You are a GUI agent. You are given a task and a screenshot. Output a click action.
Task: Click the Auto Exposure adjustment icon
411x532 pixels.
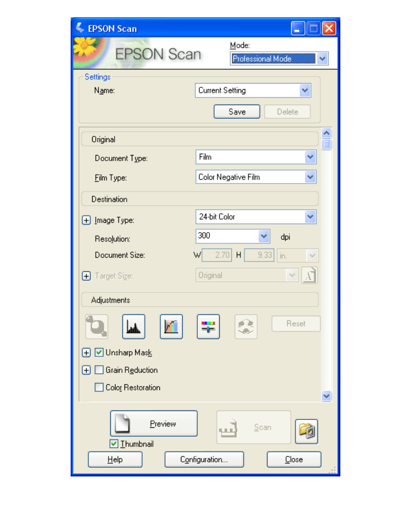tap(97, 327)
